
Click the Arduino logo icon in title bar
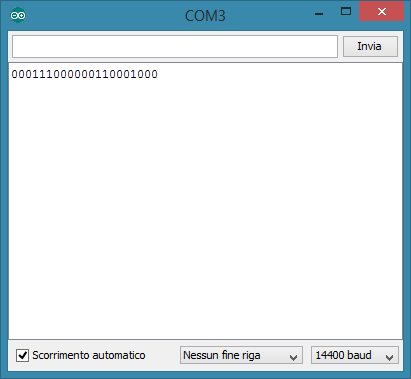click(x=18, y=15)
